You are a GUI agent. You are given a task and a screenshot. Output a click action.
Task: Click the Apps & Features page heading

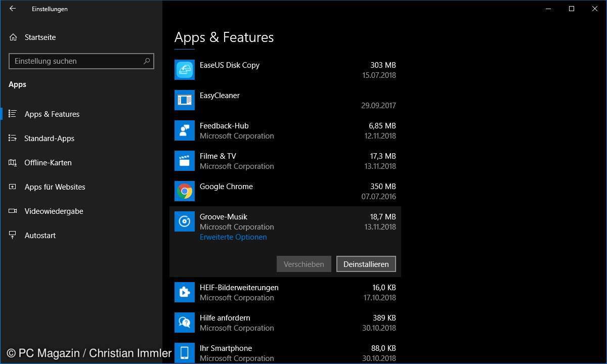click(x=224, y=37)
